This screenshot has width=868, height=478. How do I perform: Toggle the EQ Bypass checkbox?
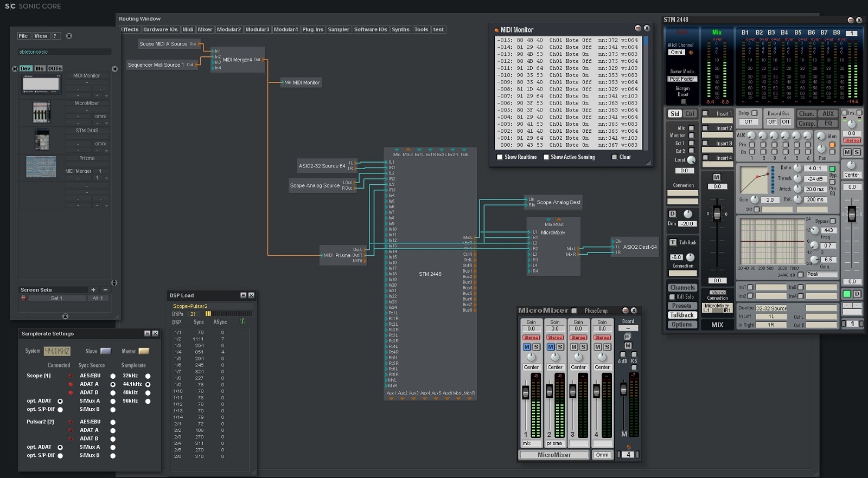[x=833, y=221]
